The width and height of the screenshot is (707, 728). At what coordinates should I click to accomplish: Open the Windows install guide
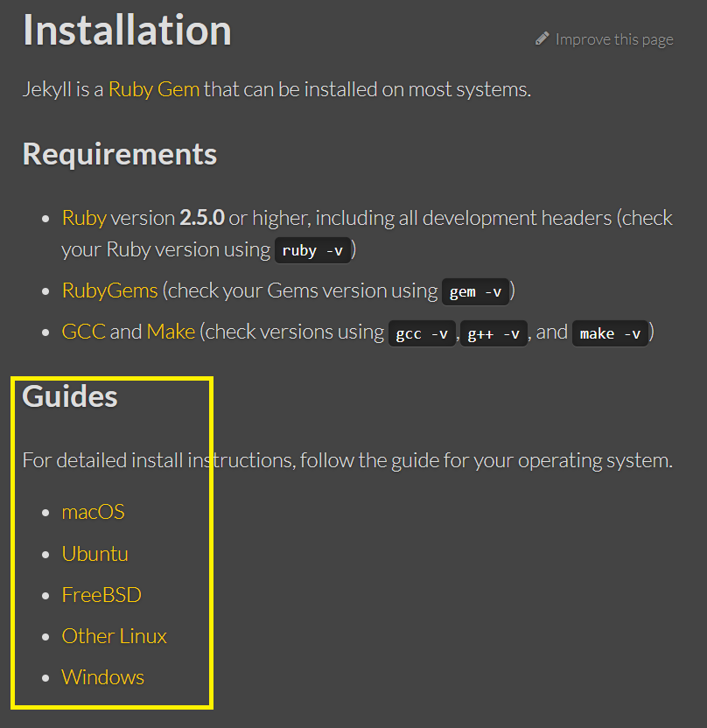click(103, 677)
